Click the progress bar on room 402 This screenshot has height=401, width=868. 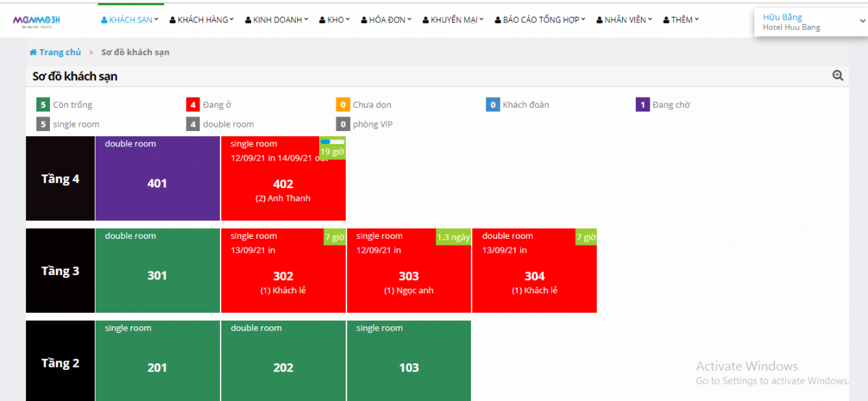tap(332, 142)
